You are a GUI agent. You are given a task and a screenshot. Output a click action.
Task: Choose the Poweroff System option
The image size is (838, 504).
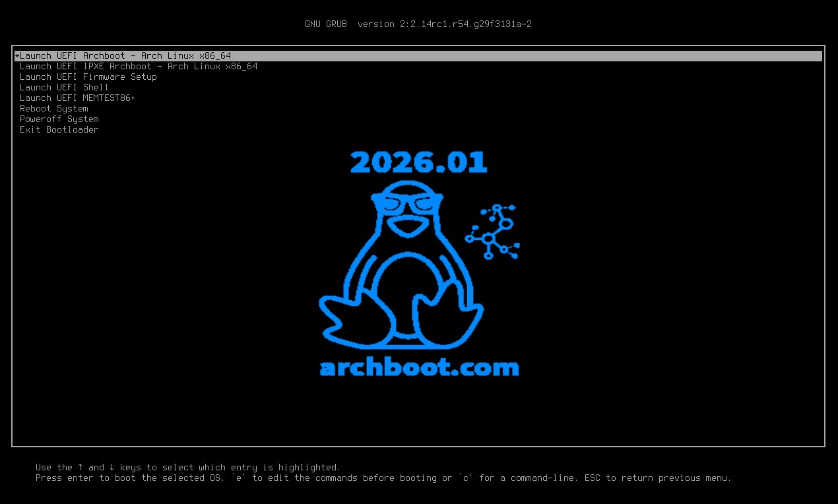click(x=59, y=119)
